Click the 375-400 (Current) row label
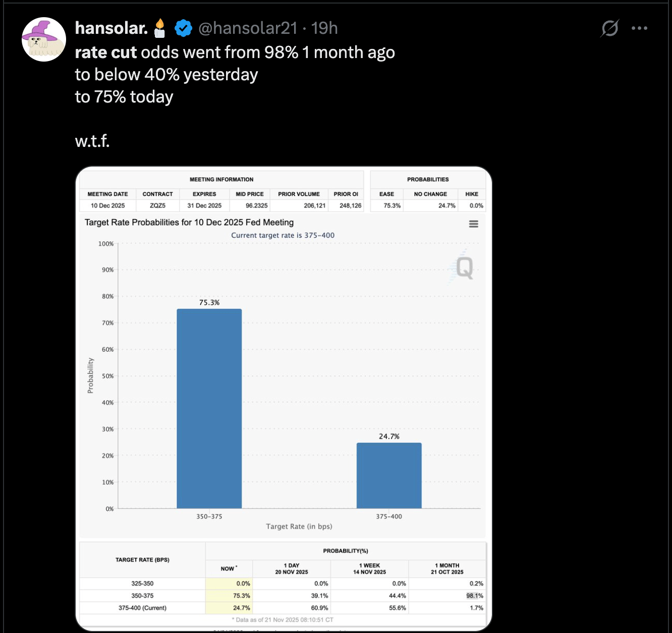 142,608
